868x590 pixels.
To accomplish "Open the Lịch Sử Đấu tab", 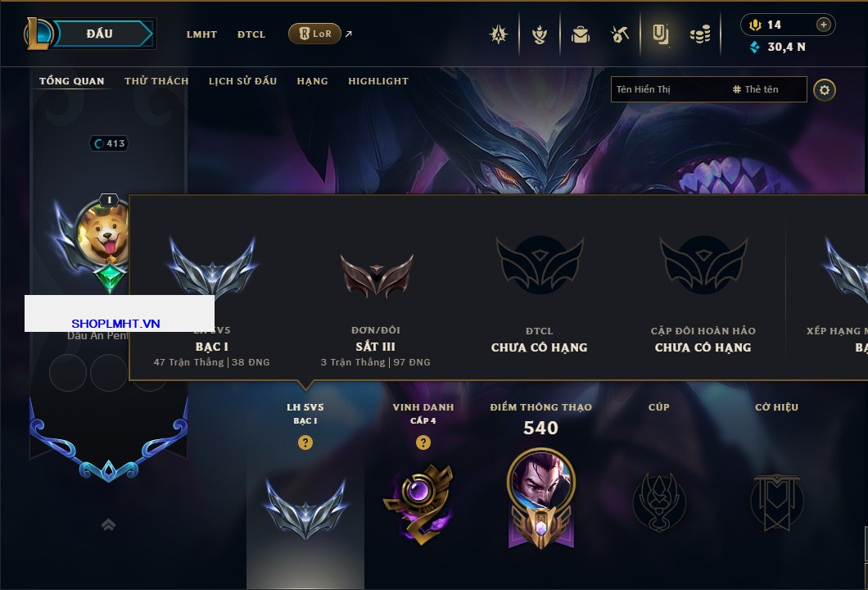I will tap(242, 81).
